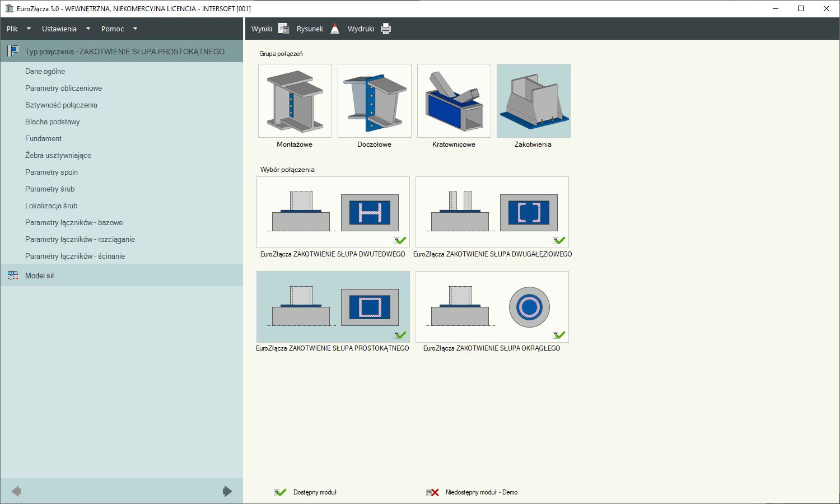Screen dimensions: 840x504
Task: Minimize the EuroZłącza window
Action: [776, 8]
